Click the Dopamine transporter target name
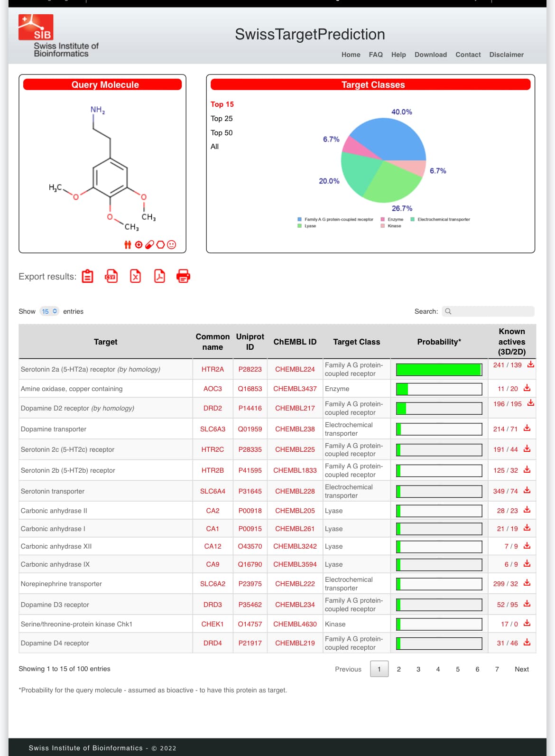This screenshot has height=756, width=555. click(54, 429)
